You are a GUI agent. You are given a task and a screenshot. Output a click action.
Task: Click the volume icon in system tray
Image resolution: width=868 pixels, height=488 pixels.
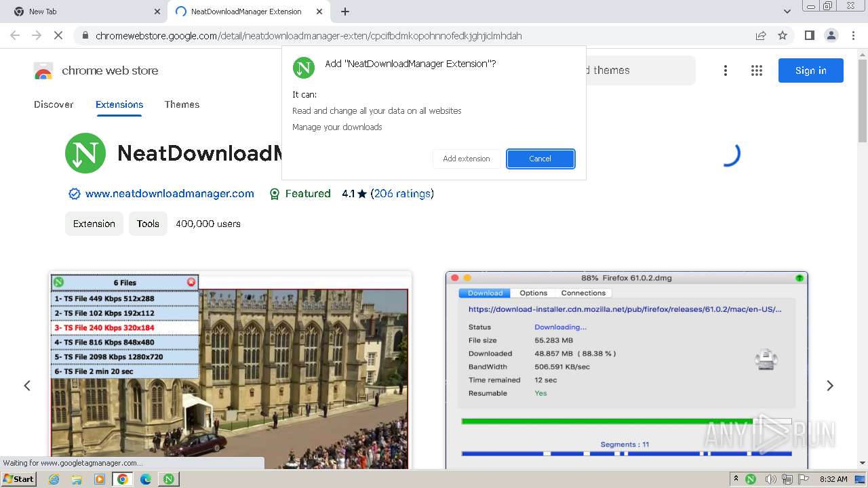(770, 479)
